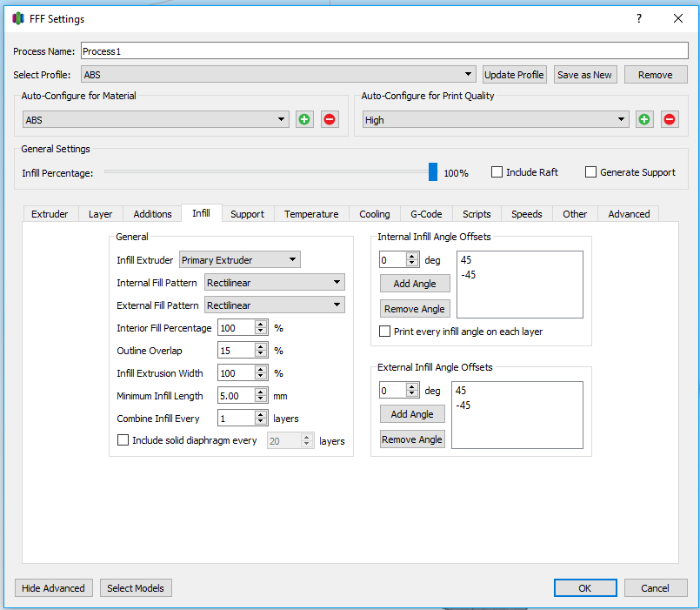Click the Remove profile button
The image size is (700, 610).
656,75
